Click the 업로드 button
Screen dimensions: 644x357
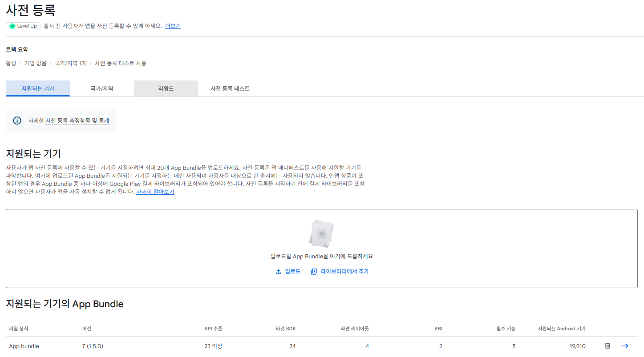tap(288, 271)
